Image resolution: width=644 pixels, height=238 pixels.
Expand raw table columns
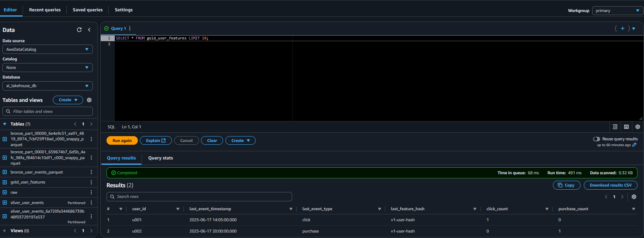tap(5, 192)
